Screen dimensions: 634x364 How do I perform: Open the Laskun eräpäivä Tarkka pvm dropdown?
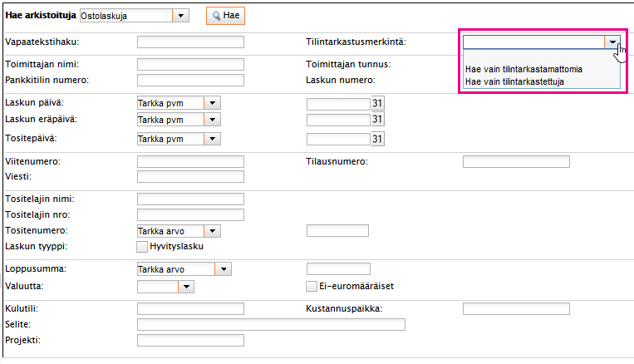(212, 120)
